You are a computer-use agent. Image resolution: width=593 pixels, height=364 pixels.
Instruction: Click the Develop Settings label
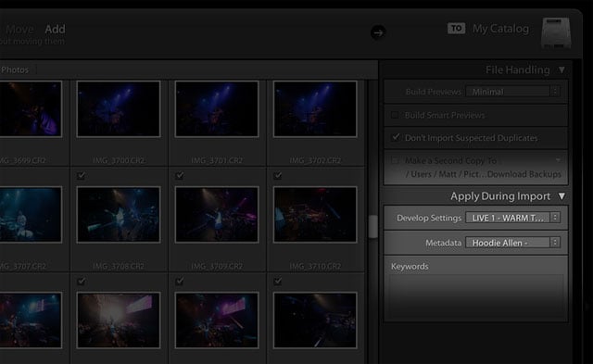tap(429, 218)
